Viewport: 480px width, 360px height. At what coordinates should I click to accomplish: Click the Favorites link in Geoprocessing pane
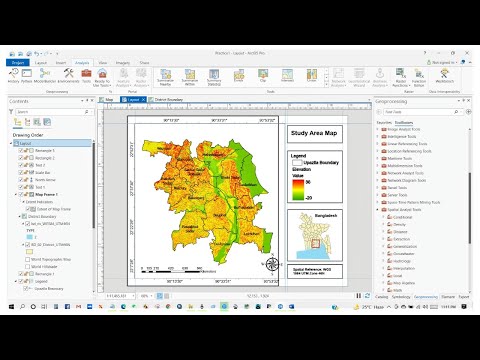click(x=384, y=122)
